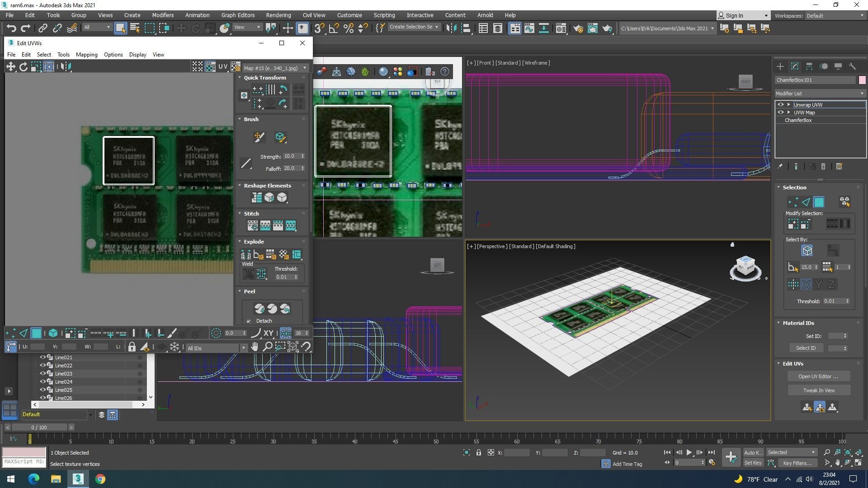This screenshot has width=868, height=488.
Task: Click the Open UV Editor button
Action: pyautogui.click(x=818, y=376)
